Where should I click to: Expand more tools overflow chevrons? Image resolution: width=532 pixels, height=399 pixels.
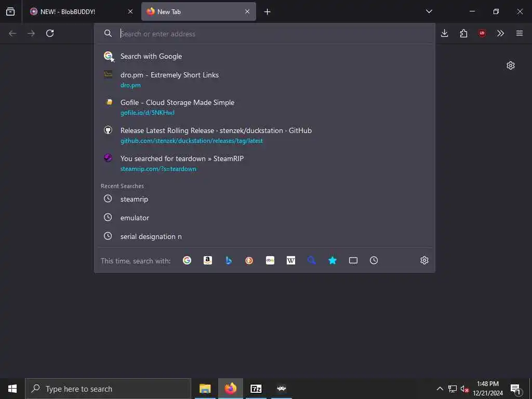(x=500, y=33)
